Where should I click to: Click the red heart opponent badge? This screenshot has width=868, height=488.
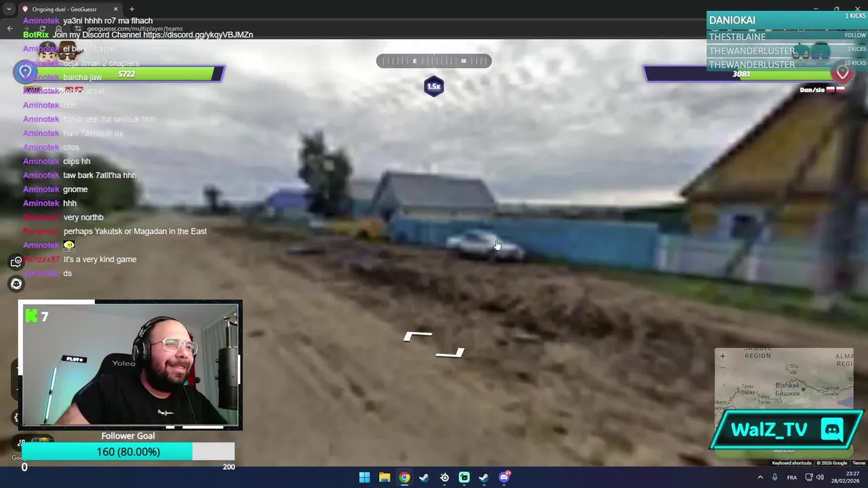(842, 72)
